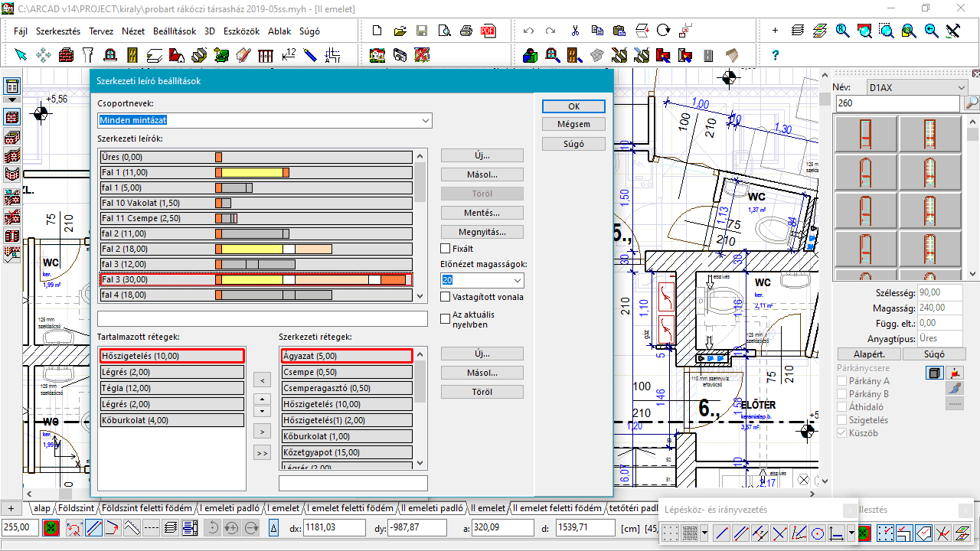Toggle Szigetelés checkbox

pyautogui.click(x=842, y=420)
